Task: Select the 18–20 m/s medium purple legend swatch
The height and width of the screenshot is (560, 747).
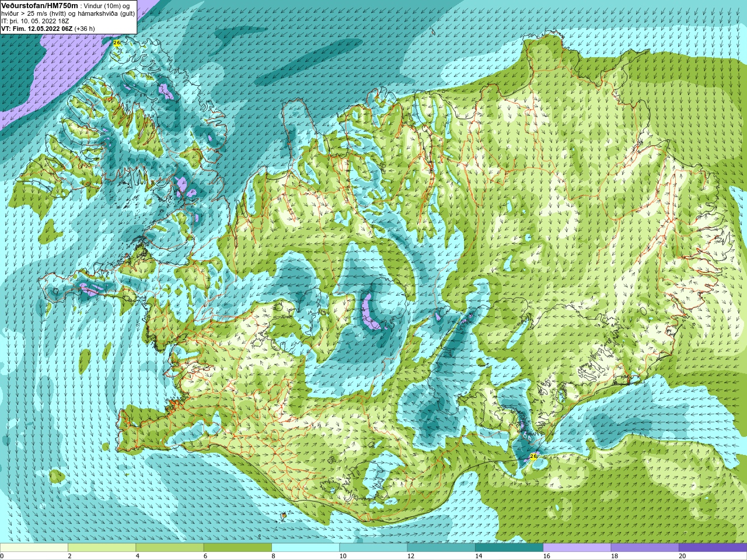Action: [645, 548]
